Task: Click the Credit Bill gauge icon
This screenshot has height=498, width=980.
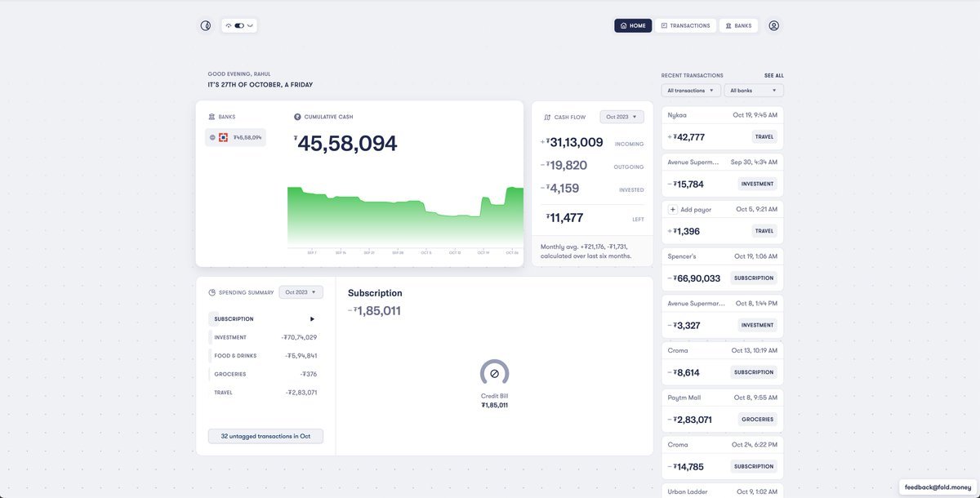Action: (x=494, y=373)
